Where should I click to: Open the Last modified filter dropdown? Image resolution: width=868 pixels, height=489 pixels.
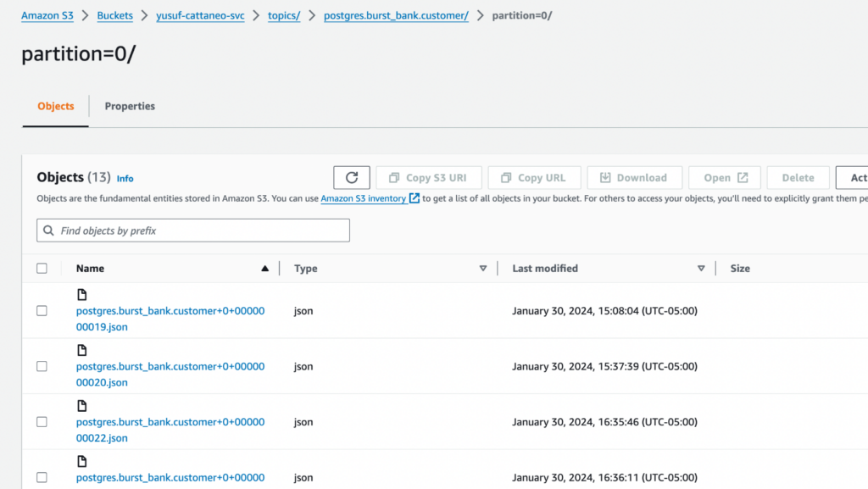tap(702, 268)
